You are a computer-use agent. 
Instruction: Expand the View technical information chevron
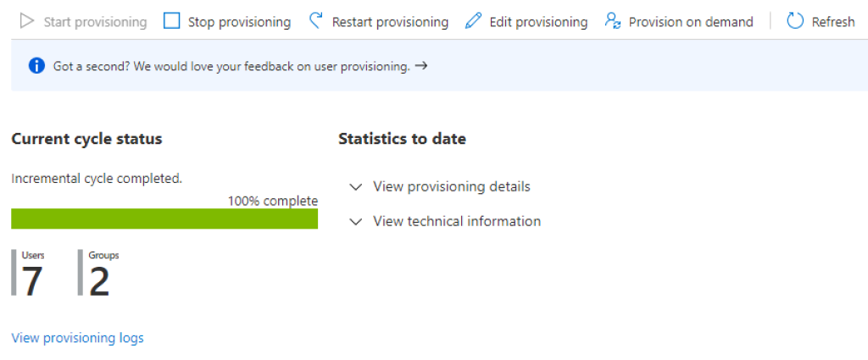pos(356,221)
